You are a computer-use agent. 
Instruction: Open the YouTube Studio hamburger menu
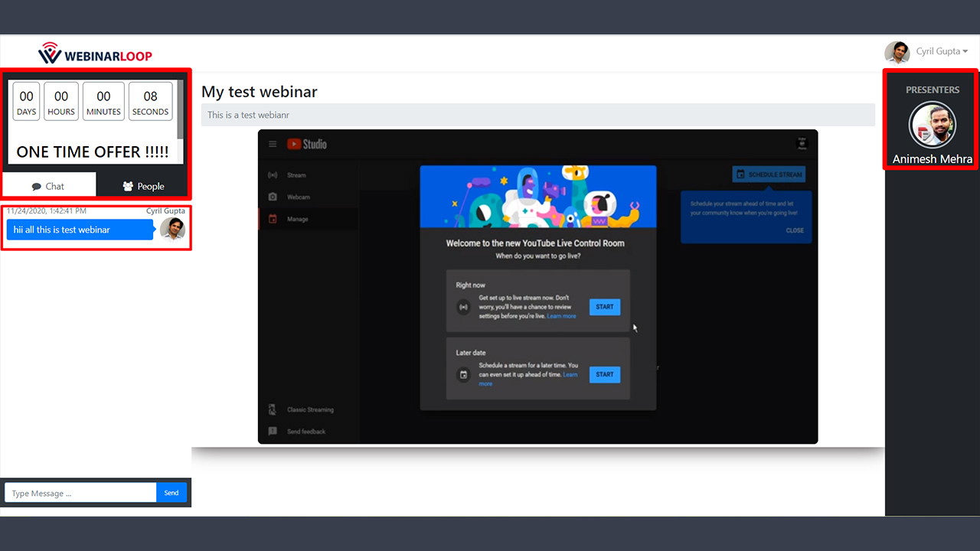click(x=273, y=144)
